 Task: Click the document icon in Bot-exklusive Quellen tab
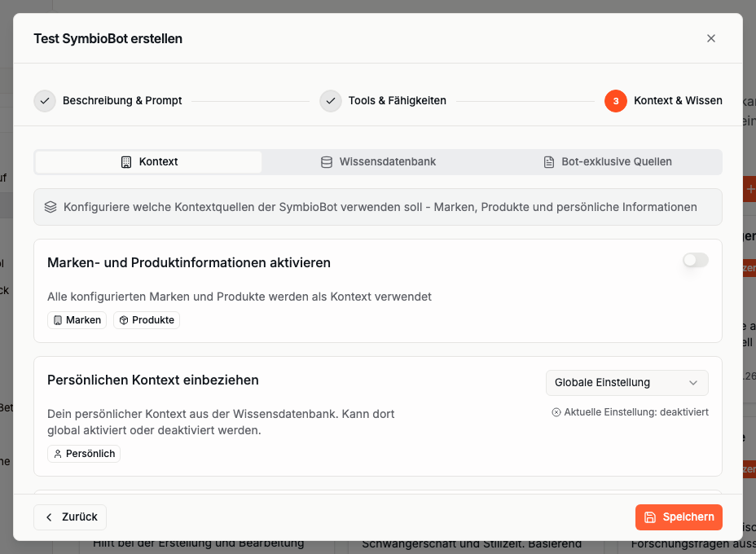[548, 162]
